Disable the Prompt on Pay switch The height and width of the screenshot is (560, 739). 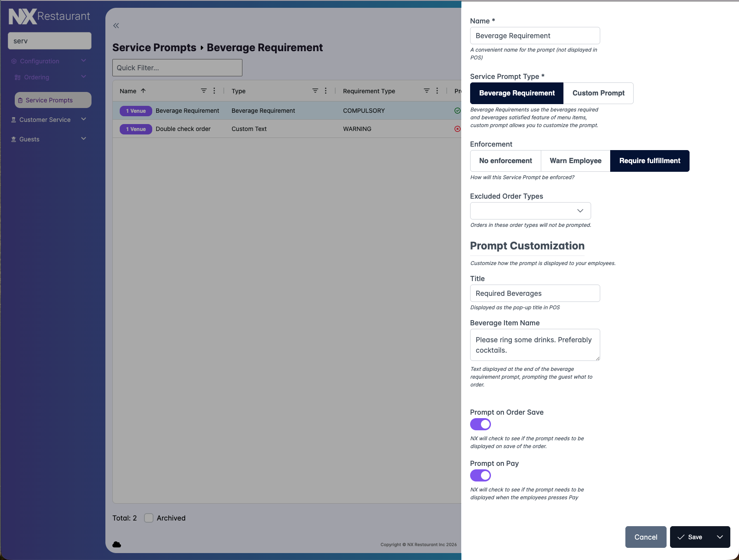click(481, 475)
